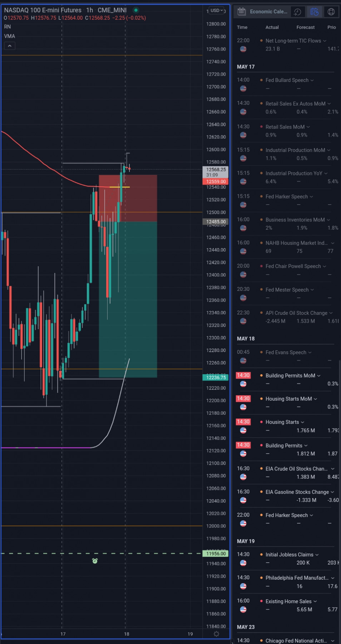Select the 1h timeframe label
This screenshot has width=341, height=644.
pyautogui.click(x=89, y=10)
